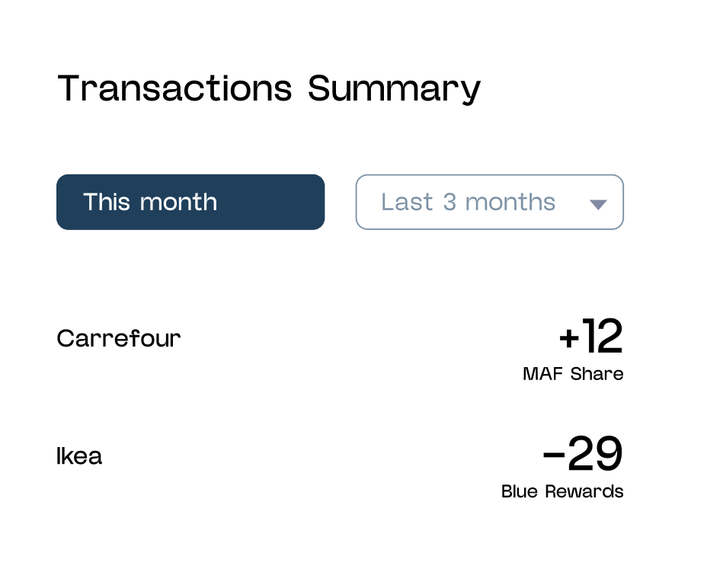Click the word Rewards under Ikea amount
Screen dimensions: 707x588
[x=588, y=491]
